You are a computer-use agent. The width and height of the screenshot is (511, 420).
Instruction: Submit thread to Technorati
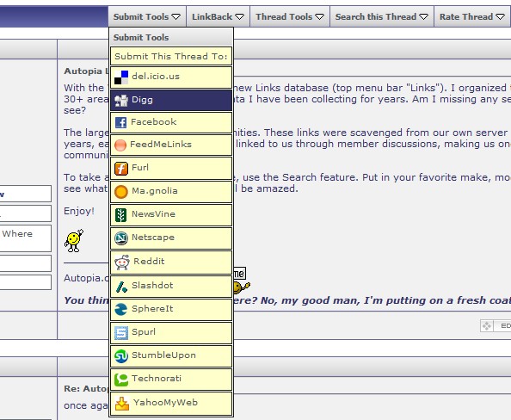(171, 380)
